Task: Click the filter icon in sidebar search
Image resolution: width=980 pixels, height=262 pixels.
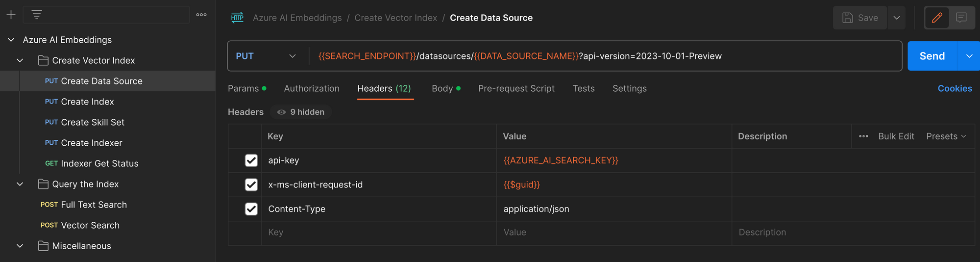Action: click(37, 15)
